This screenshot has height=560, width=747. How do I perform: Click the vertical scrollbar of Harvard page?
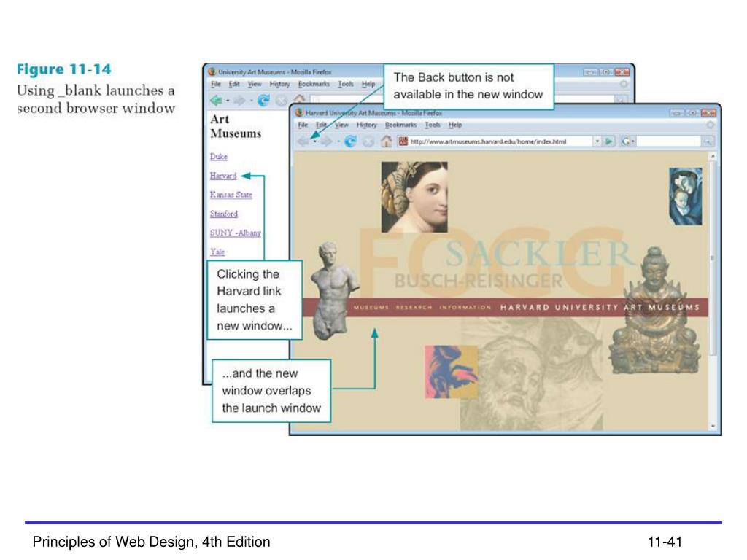(x=713, y=290)
